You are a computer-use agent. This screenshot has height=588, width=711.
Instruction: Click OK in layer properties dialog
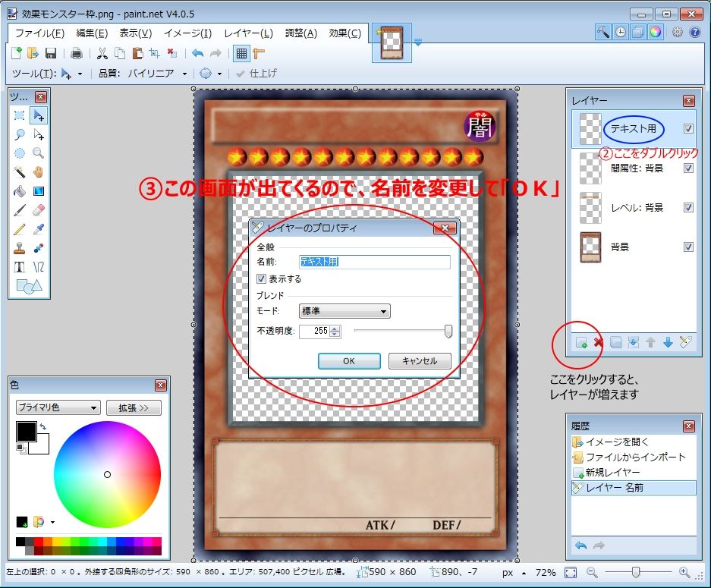[x=349, y=361]
